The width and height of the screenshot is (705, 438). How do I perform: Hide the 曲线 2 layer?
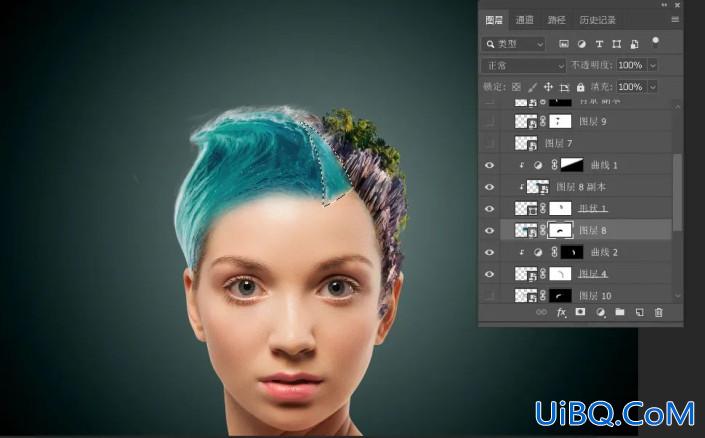[490, 252]
